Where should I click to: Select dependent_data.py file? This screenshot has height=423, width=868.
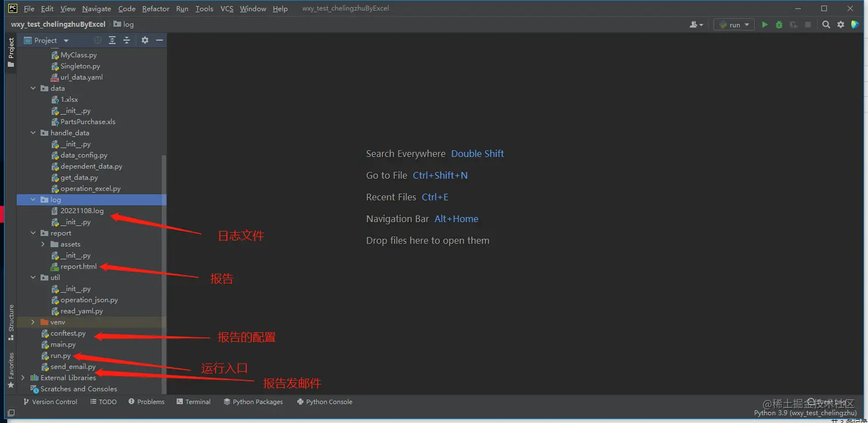pyautogui.click(x=91, y=166)
